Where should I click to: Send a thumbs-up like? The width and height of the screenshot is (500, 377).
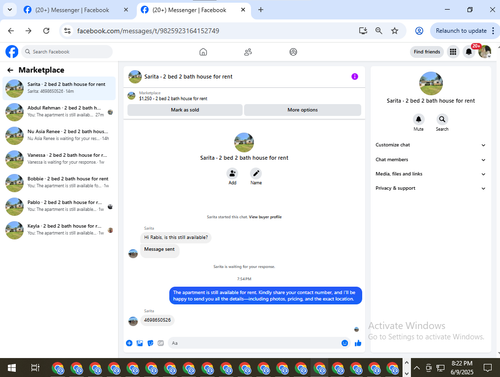358,343
